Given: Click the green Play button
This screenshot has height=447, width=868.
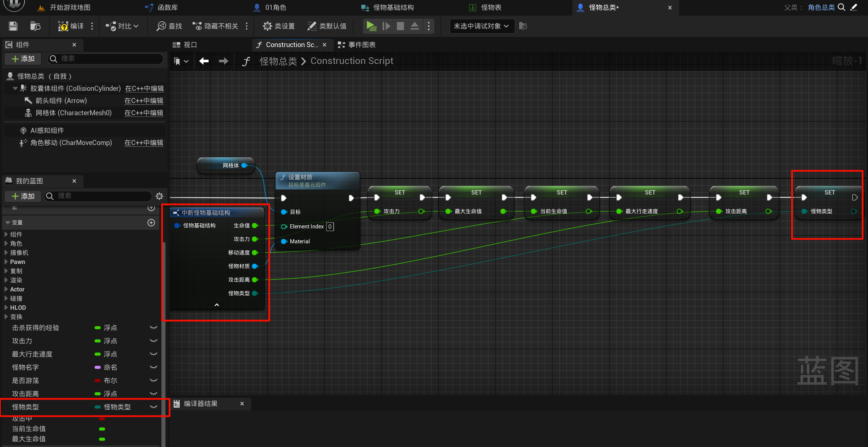Looking at the screenshot, I should tap(371, 26).
